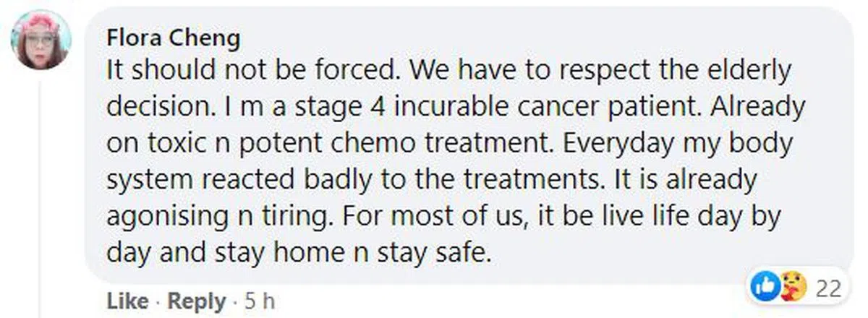Click the care hug emoji reaction icon
This screenshot has width=868, height=318.
789,288
